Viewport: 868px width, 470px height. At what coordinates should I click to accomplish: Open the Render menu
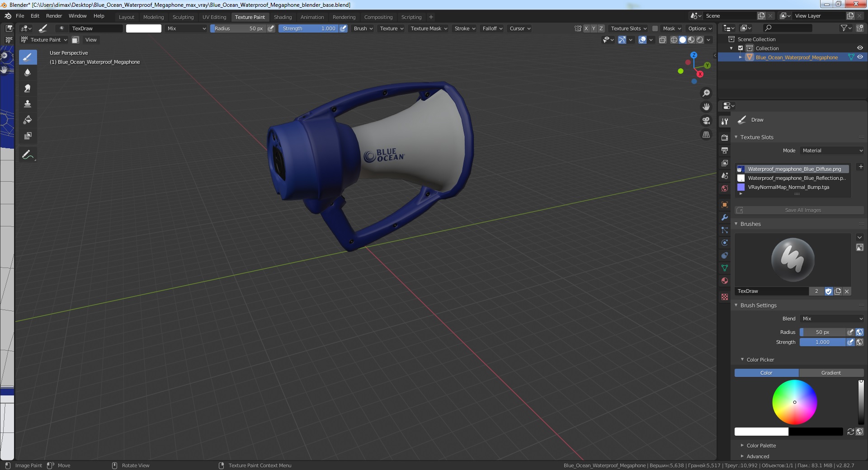(54, 16)
